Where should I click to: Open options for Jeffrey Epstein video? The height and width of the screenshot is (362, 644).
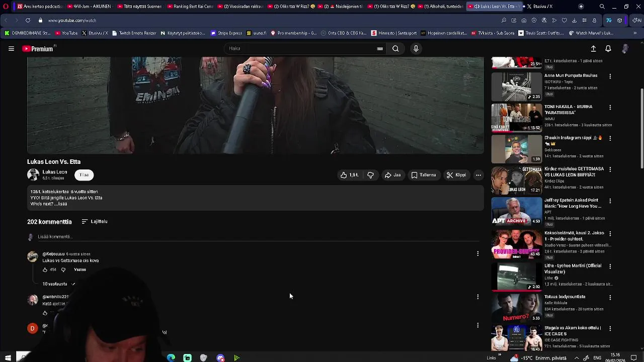point(610,201)
